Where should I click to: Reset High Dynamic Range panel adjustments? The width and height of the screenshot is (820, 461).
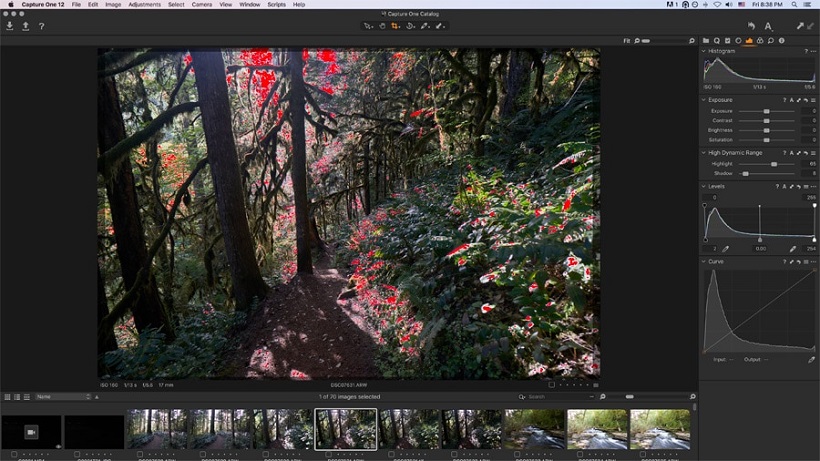point(806,153)
